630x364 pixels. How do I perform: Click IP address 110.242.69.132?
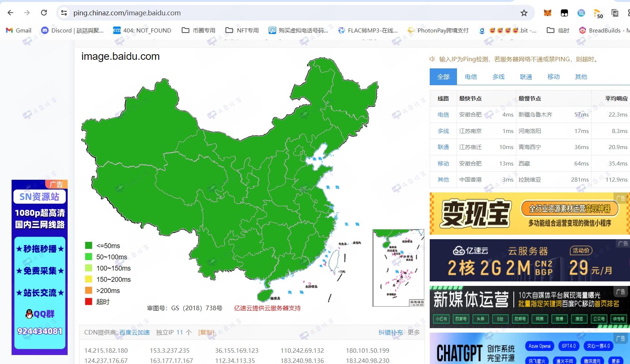tap(302, 351)
